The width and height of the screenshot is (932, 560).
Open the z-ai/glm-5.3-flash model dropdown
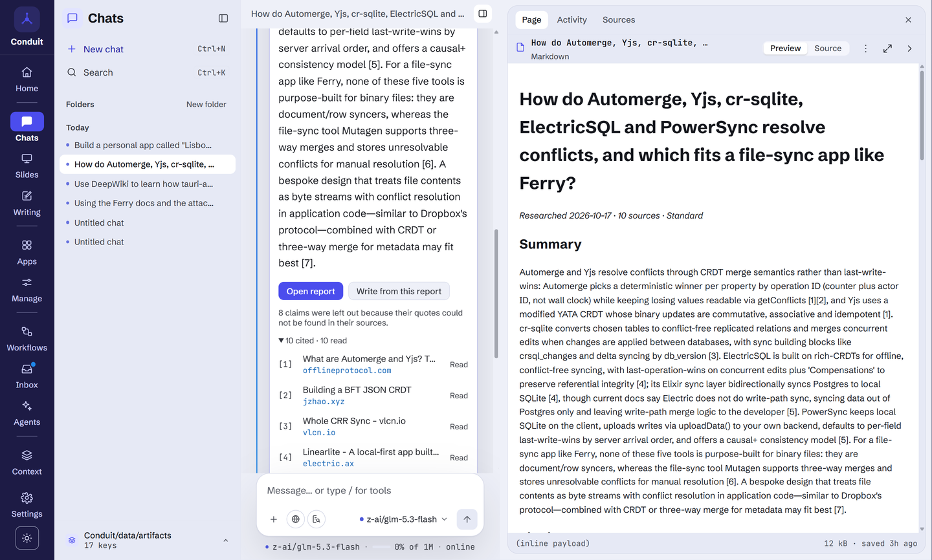(403, 519)
